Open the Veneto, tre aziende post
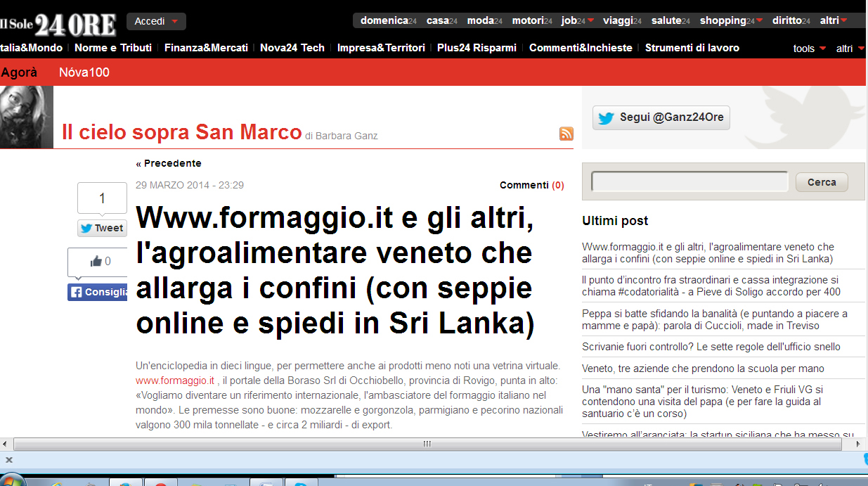Viewport: 868px width, 486px height. click(703, 369)
